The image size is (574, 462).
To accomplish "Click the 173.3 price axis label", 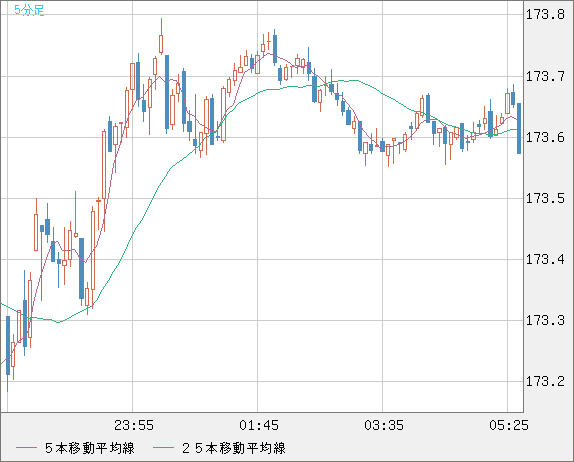I will (x=545, y=321).
